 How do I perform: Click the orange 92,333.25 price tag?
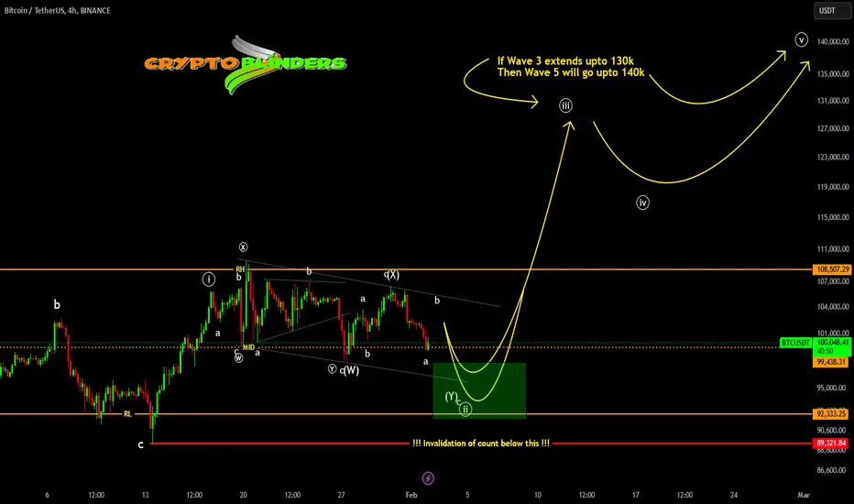coord(831,414)
